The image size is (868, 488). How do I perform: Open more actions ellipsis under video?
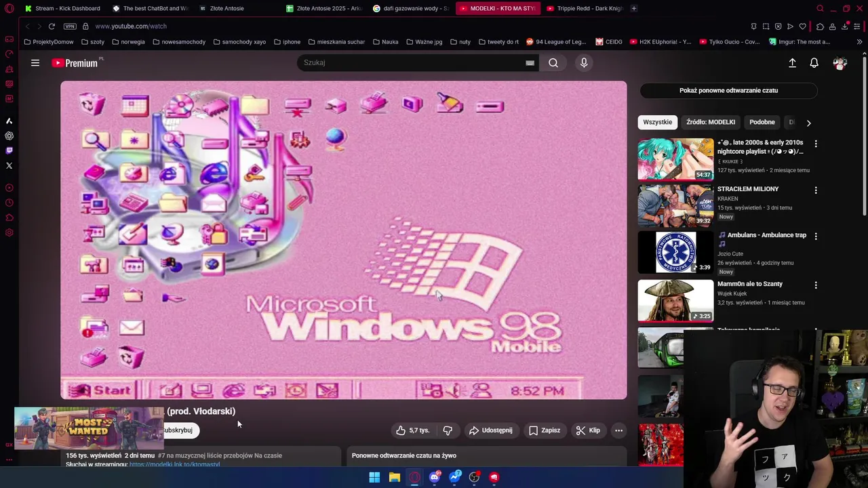[618, 430]
